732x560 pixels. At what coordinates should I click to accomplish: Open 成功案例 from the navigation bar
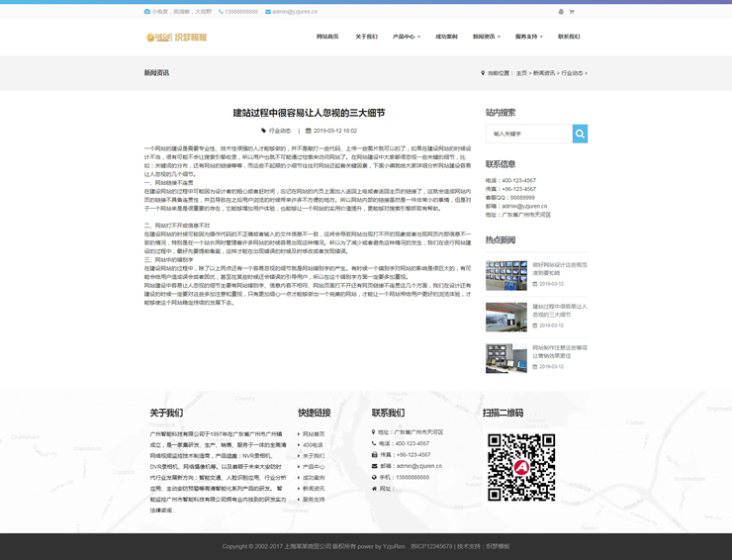[446, 37]
